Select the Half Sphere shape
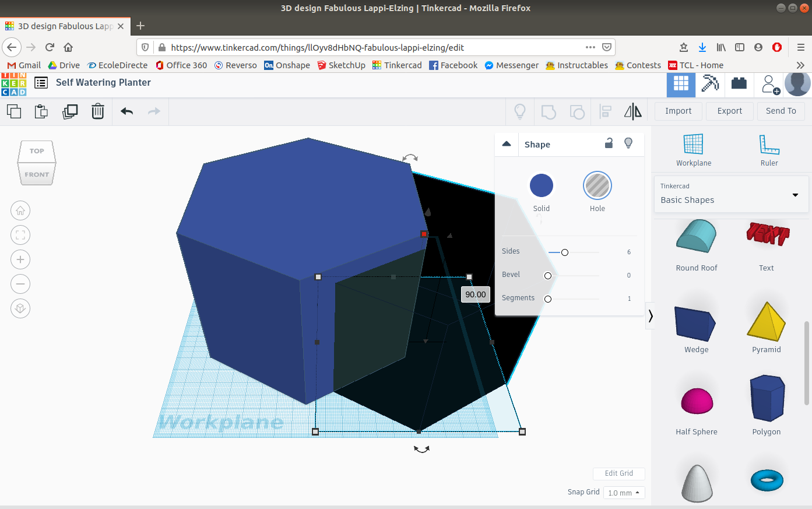812x509 pixels. 697,410
